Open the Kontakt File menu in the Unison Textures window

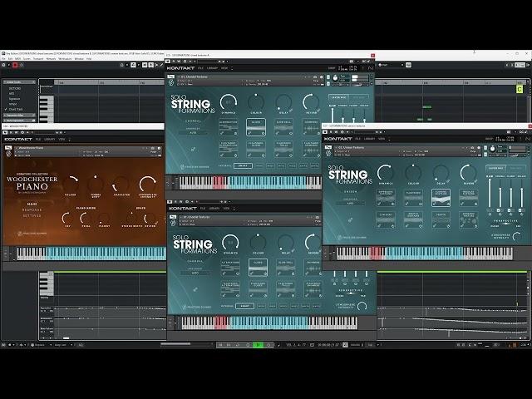pos(358,139)
